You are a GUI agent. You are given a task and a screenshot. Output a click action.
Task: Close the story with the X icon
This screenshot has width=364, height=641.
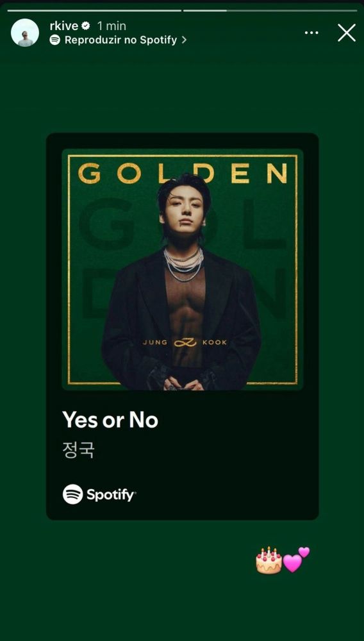click(x=347, y=33)
